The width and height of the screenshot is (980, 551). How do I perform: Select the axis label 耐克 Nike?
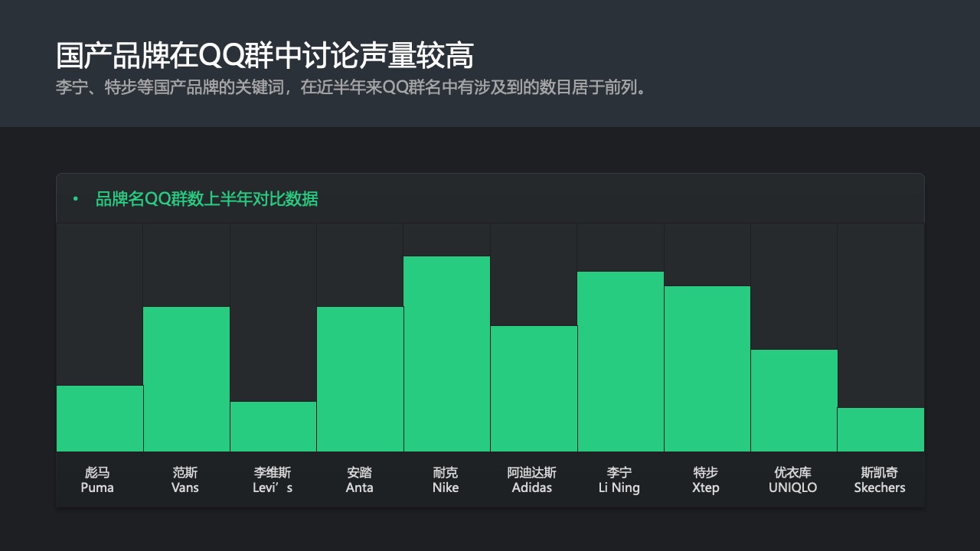446,480
